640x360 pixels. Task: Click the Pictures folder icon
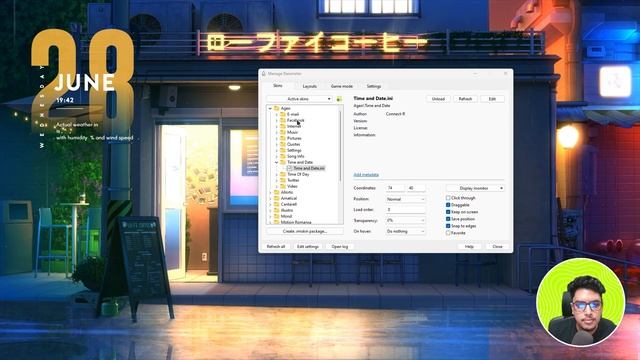[283, 138]
